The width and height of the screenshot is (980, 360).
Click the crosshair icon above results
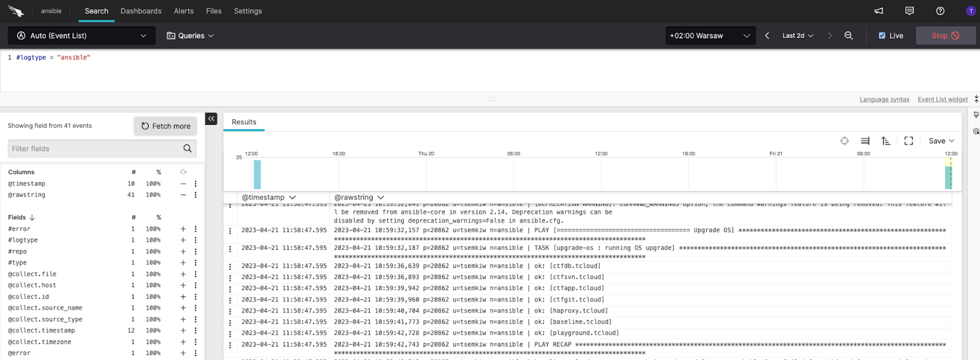845,141
